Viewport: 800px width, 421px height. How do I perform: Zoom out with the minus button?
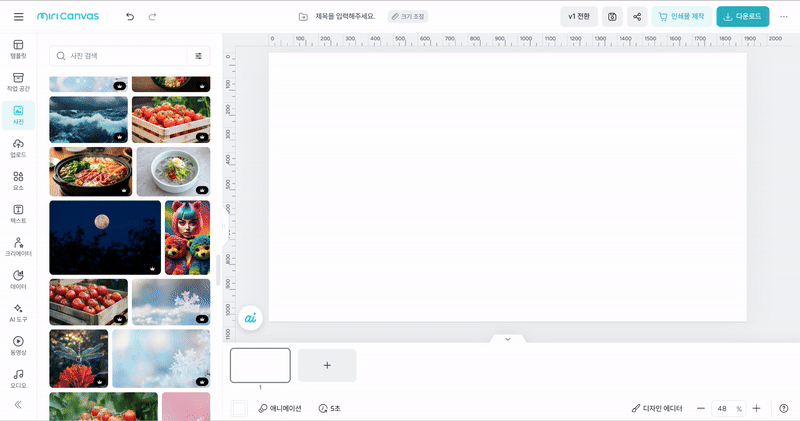pyautogui.click(x=701, y=408)
